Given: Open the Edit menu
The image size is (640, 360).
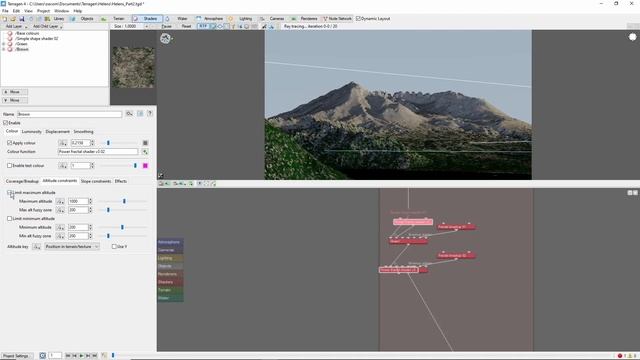Looking at the screenshot, I should pos(16,11).
